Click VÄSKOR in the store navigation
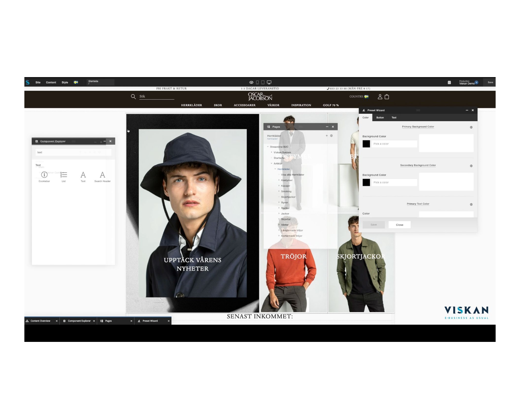This screenshot has height=420, width=520. pyautogui.click(x=273, y=105)
